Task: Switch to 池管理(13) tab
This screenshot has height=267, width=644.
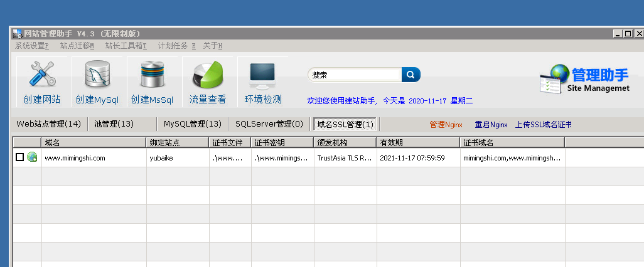Action: click(x=114, y=124)
